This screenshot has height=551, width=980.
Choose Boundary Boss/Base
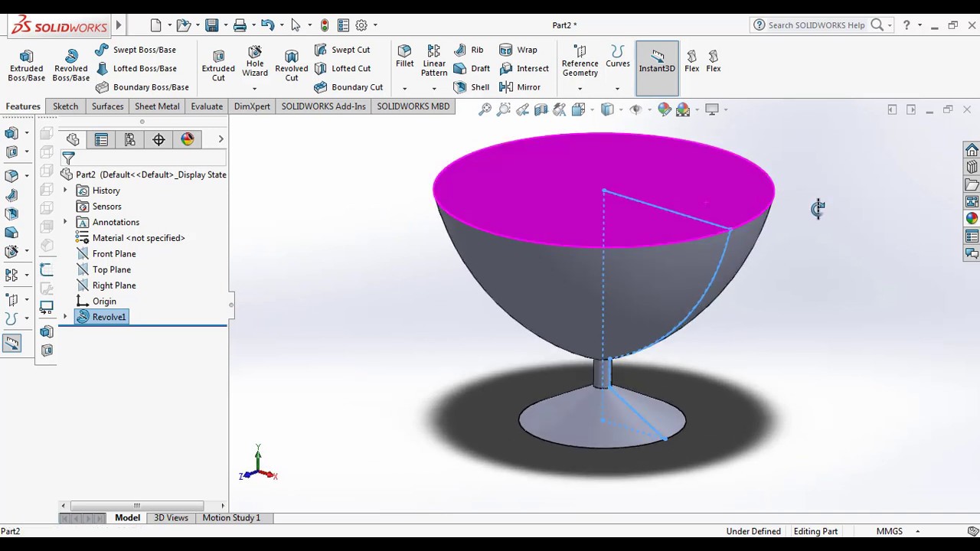pos(142,87)
